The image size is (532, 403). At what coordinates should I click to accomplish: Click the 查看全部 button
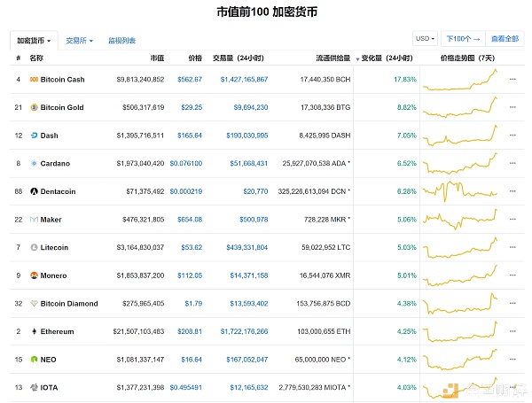[505, 39]
